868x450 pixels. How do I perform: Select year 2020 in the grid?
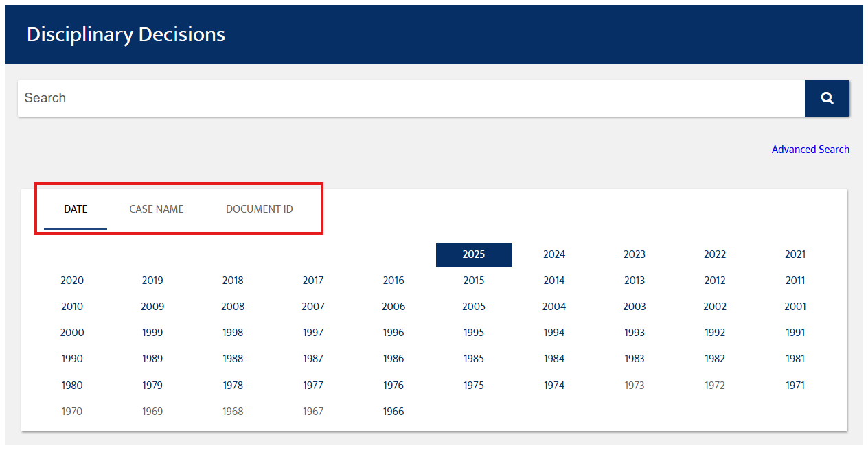coord(72,281)
